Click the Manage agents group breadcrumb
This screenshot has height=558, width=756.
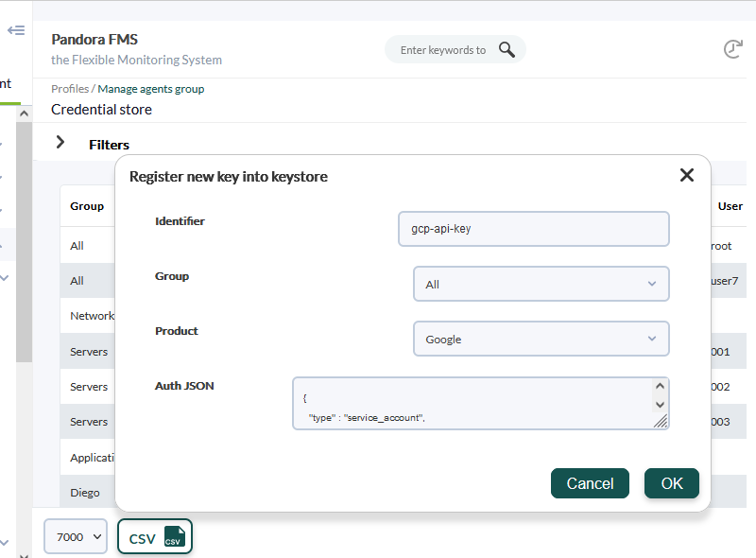click(151, 89)
